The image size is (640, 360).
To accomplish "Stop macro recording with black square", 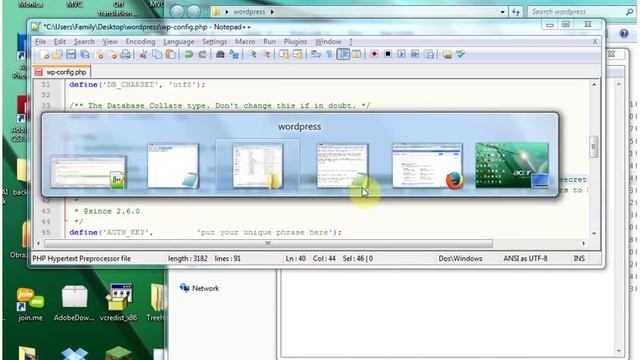I will pyautogui.click(x=388, y=54).
